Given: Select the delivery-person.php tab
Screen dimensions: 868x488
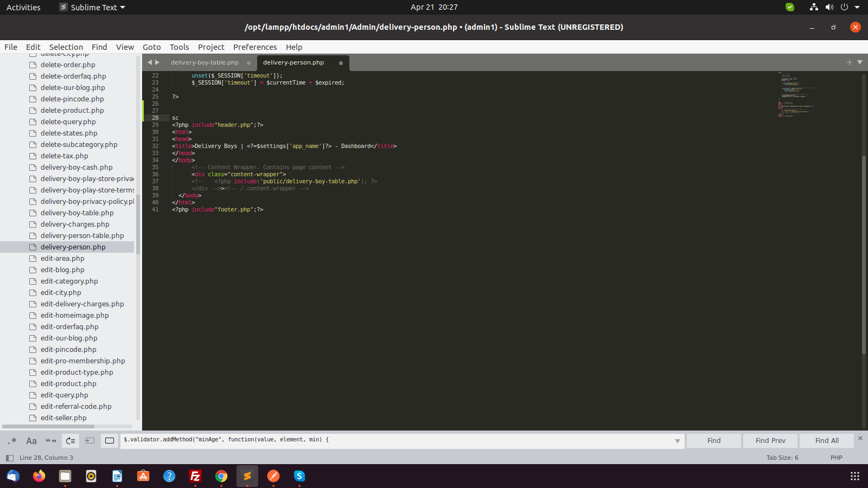Looking at the screenshot, I should click(x=293, y=62).
